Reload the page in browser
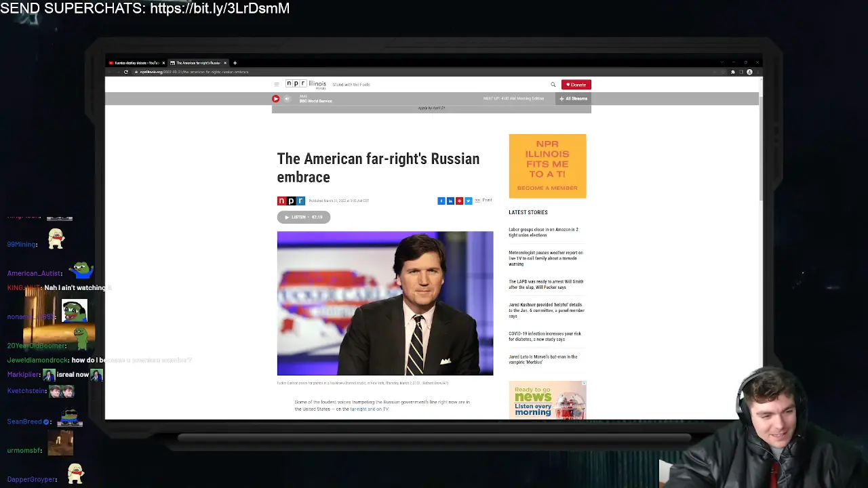Image resolution: width=868 pixels, height=488 pixels. 125,72
